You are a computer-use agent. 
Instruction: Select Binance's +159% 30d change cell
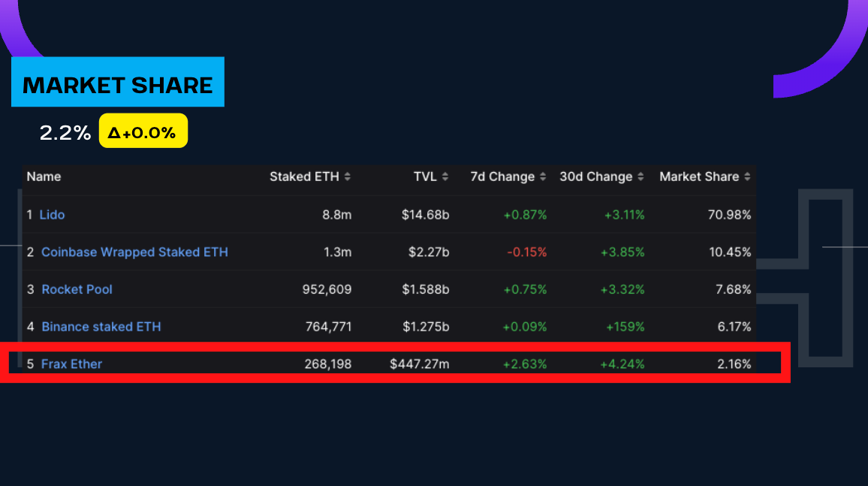625,327
